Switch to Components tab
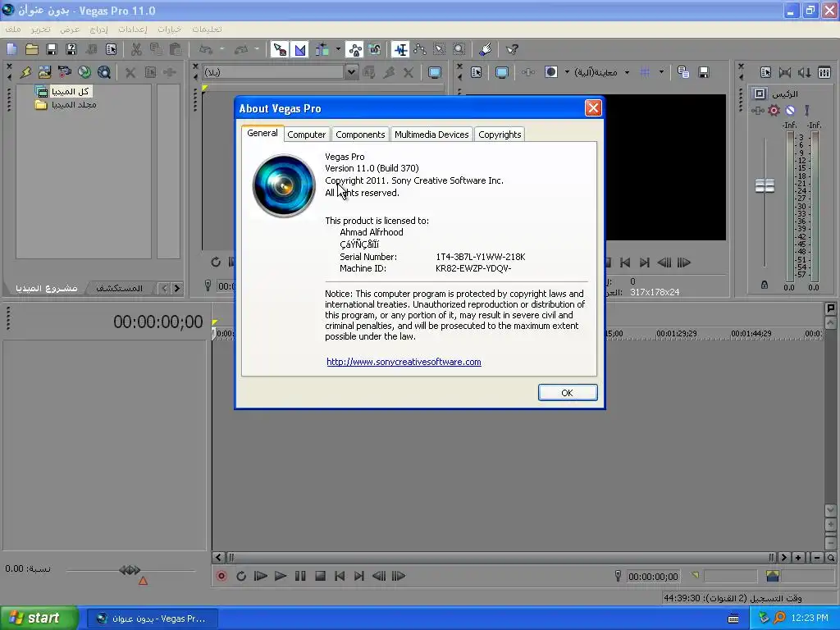Viewport: 840px width, 630px height. click(x=360, y=135)
